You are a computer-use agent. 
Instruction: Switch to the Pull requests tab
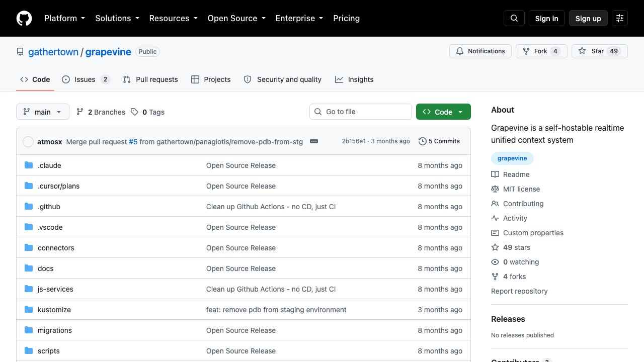click(x=150, y=79)
